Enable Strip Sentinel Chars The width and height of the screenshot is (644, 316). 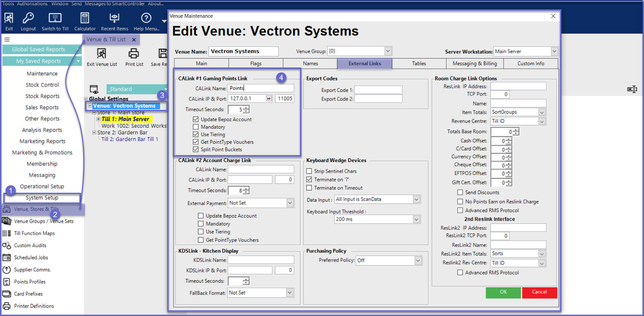click(x=309, y=171)
